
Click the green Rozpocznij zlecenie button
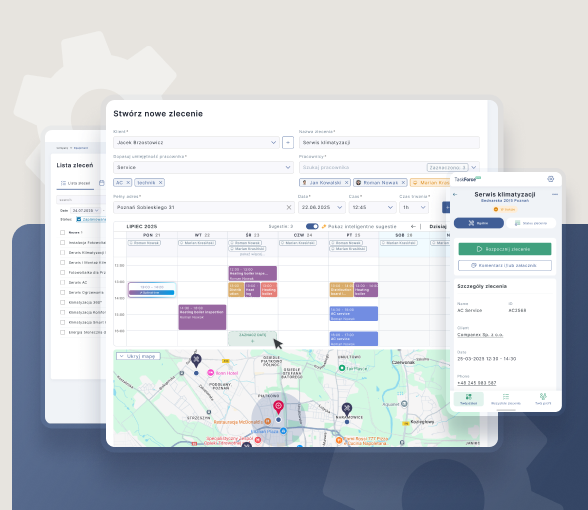[x=505, y=249]
